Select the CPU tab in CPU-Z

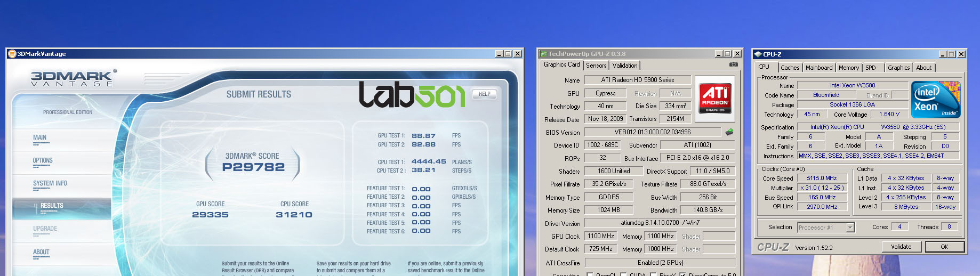(x=764, y=67)
